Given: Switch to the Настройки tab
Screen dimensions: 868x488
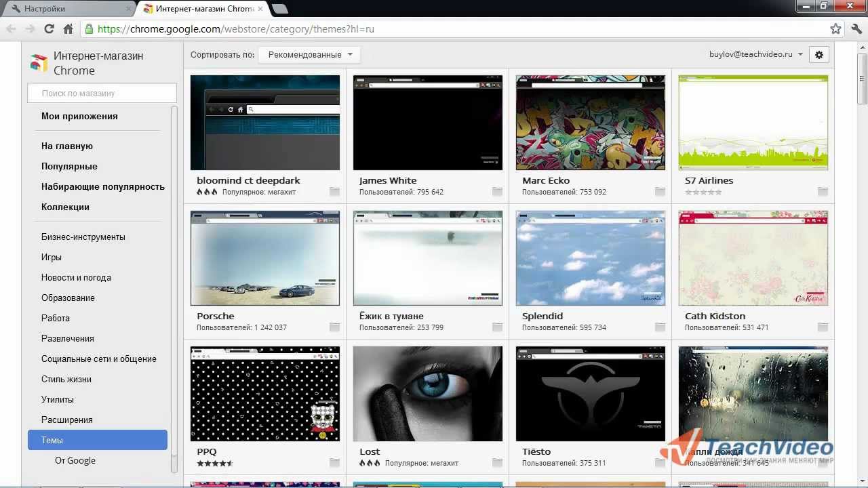Looking at the screenshot, I should 68,9.
